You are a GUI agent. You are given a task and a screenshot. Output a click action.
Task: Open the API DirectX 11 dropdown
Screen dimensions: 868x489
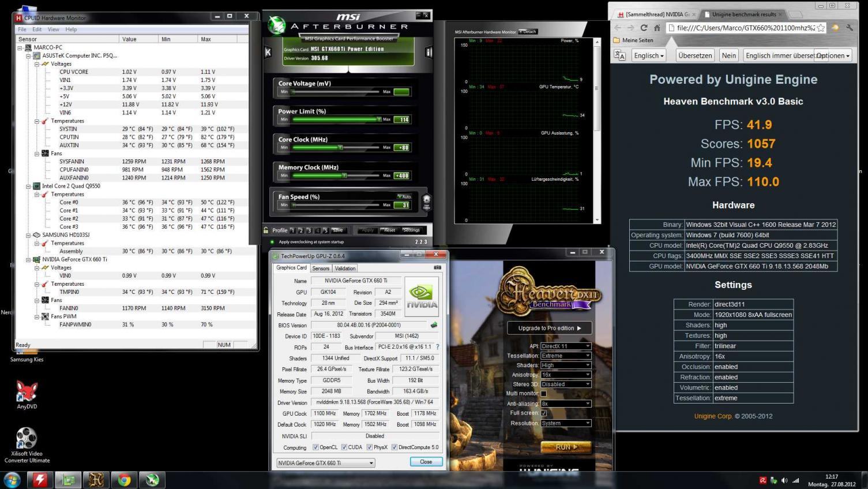click(566, 346)
